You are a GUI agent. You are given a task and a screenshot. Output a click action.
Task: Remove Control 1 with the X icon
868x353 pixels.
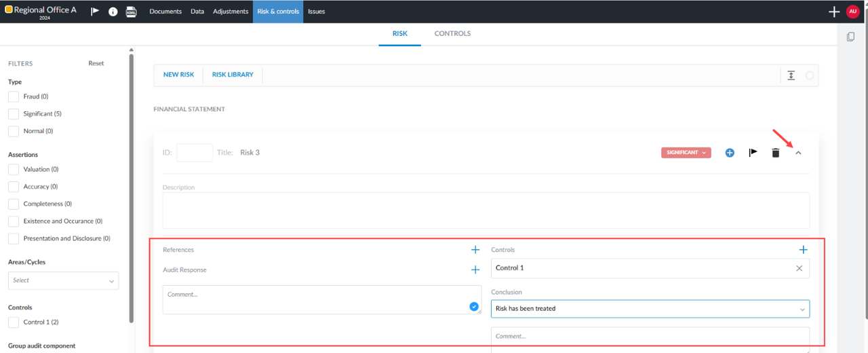pos(799,268)
